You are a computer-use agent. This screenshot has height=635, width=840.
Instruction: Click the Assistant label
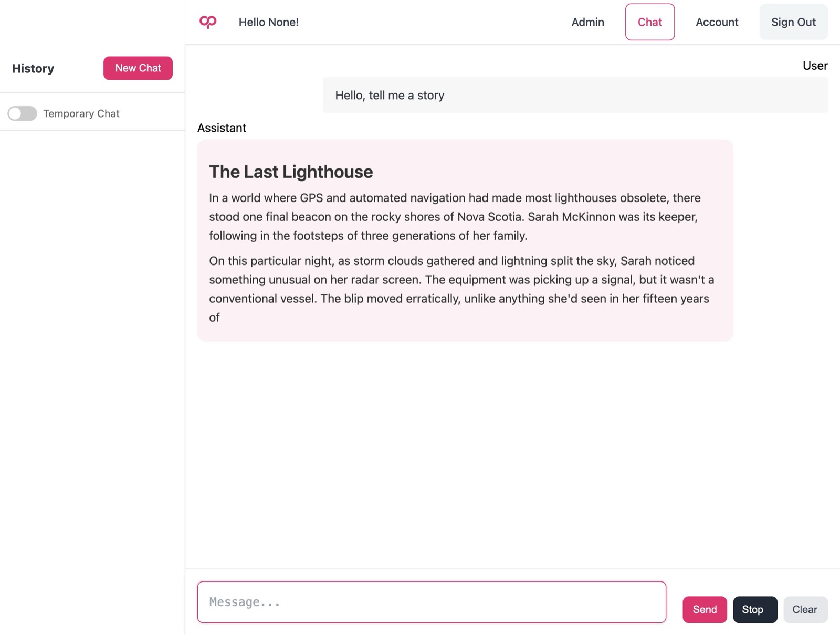(222, 128)
